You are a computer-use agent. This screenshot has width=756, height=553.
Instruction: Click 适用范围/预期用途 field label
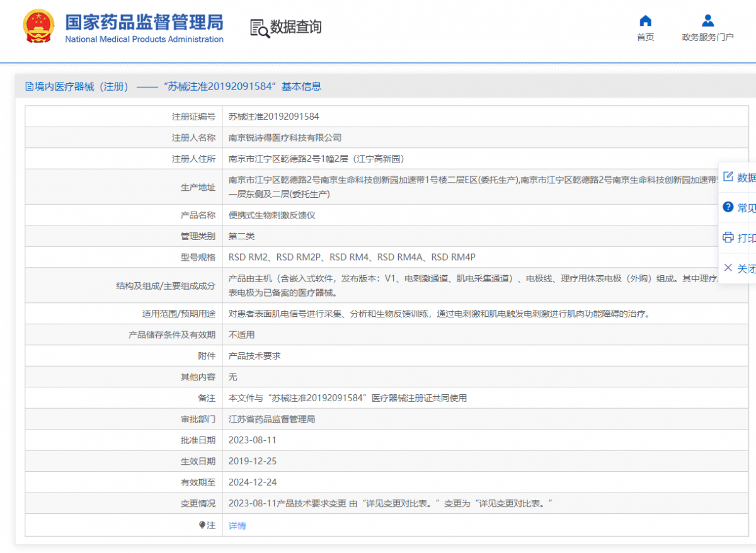click(179, 314)
